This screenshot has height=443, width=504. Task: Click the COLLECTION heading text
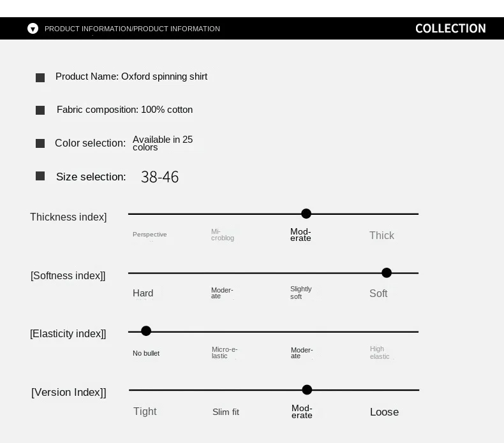click(450, 29)
